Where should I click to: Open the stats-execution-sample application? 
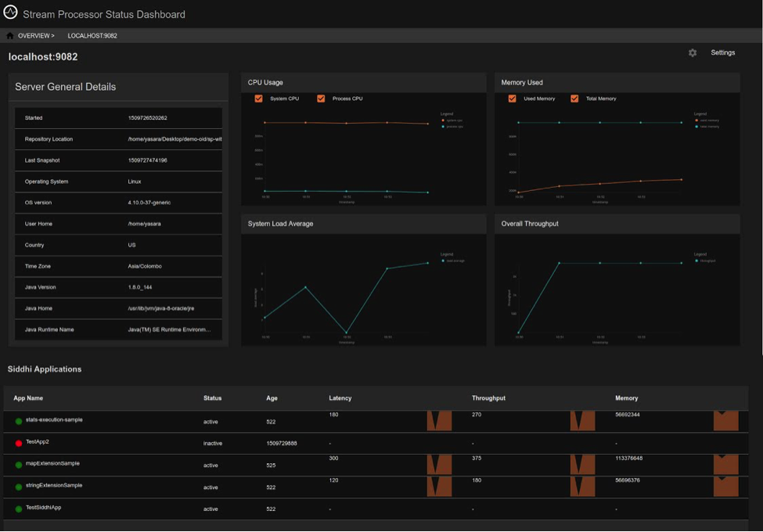point(53,420)
